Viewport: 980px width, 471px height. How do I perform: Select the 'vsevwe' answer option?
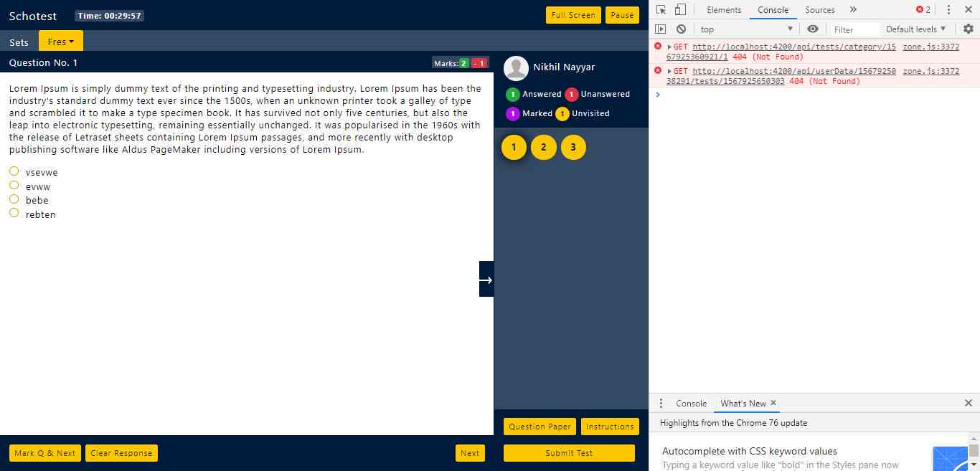click(14, 171)
